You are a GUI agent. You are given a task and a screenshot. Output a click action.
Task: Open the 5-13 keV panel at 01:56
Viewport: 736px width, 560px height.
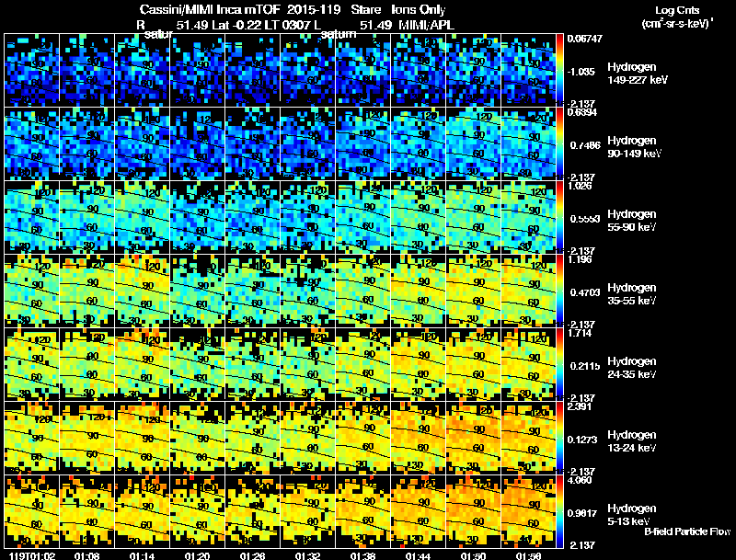528,511
